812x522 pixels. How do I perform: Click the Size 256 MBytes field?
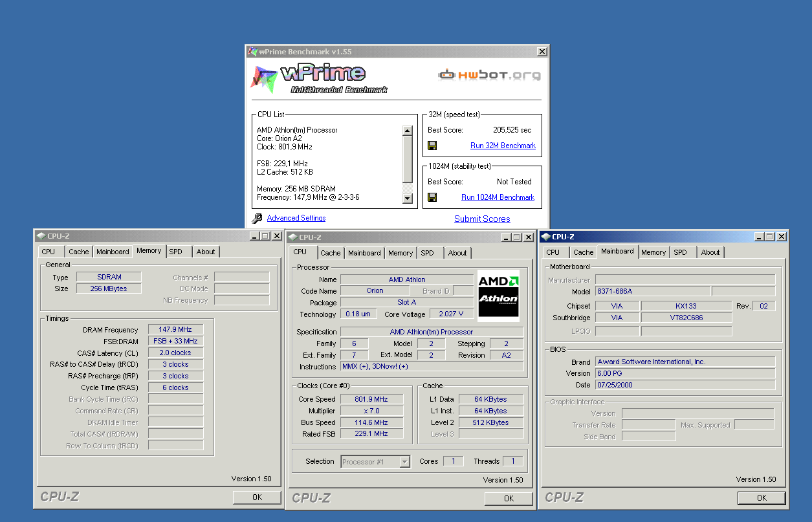[109, 289]
